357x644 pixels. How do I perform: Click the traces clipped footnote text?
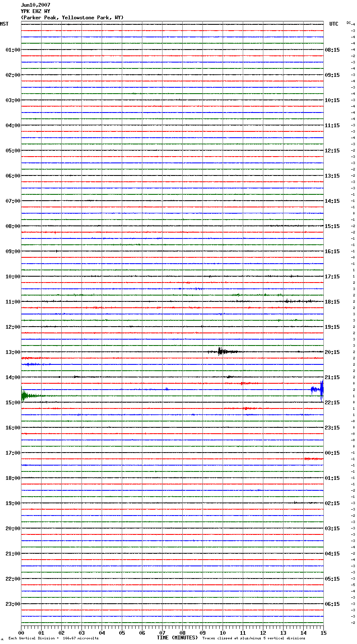tap(254, 639)
